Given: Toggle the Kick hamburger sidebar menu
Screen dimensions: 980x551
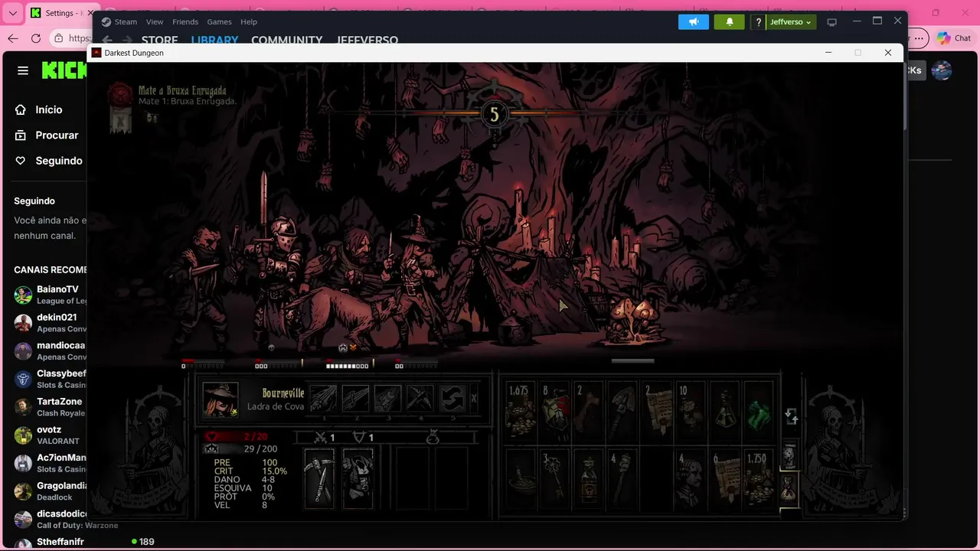Looking at the screenshot, I should point(23,70).
